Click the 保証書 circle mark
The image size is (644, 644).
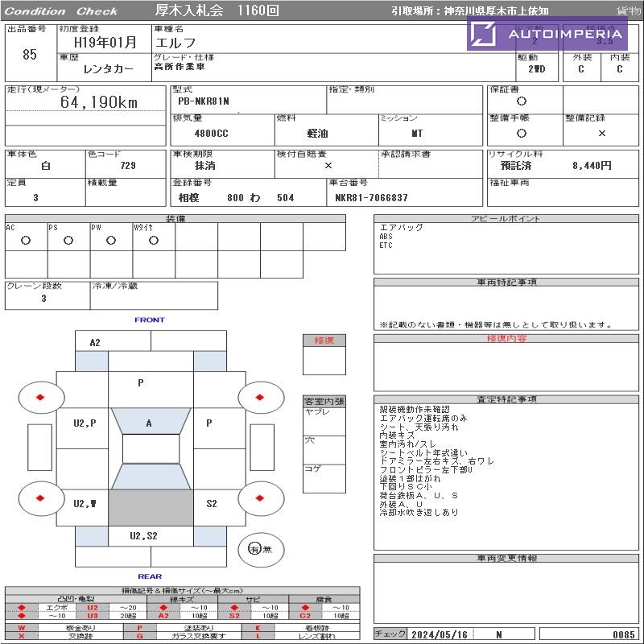[x=522, y=101]
